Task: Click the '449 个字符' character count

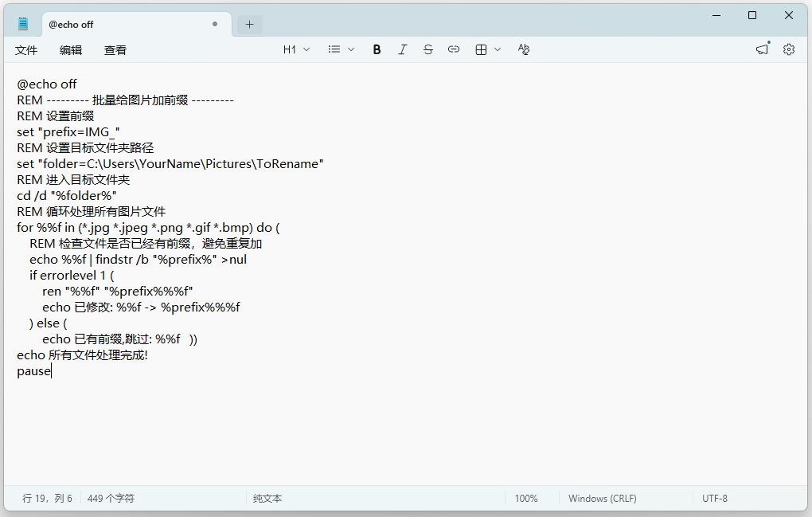Action: [x=111, y=499]
